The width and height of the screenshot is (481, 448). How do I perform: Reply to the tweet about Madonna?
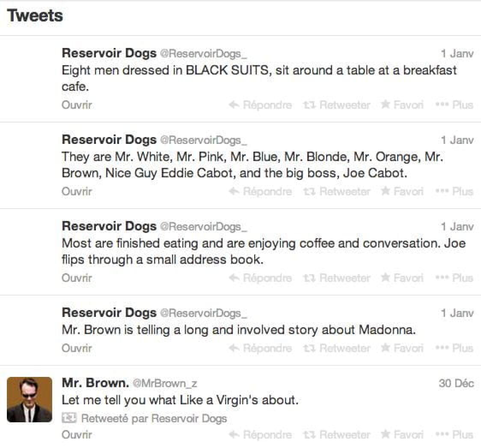[261, 348]
